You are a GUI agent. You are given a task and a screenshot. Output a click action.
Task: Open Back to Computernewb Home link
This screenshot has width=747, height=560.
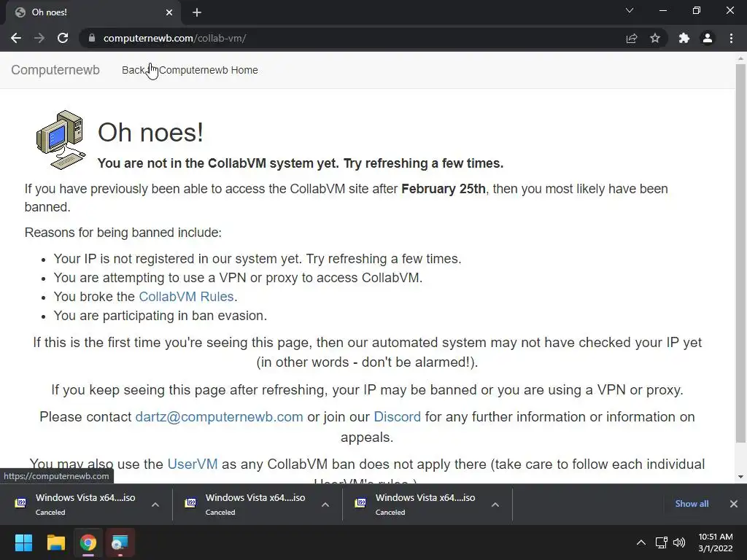[190, 70]
